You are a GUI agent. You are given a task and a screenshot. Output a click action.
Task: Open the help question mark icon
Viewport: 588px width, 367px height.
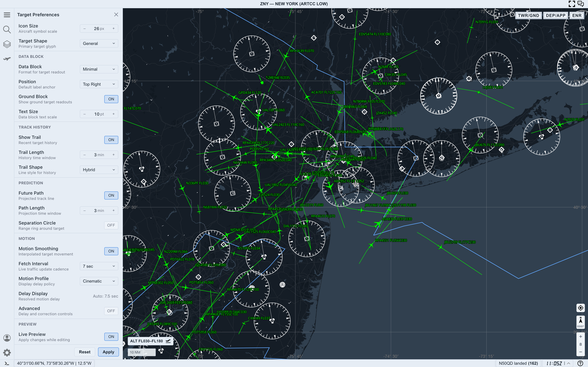tap(580, 363)
